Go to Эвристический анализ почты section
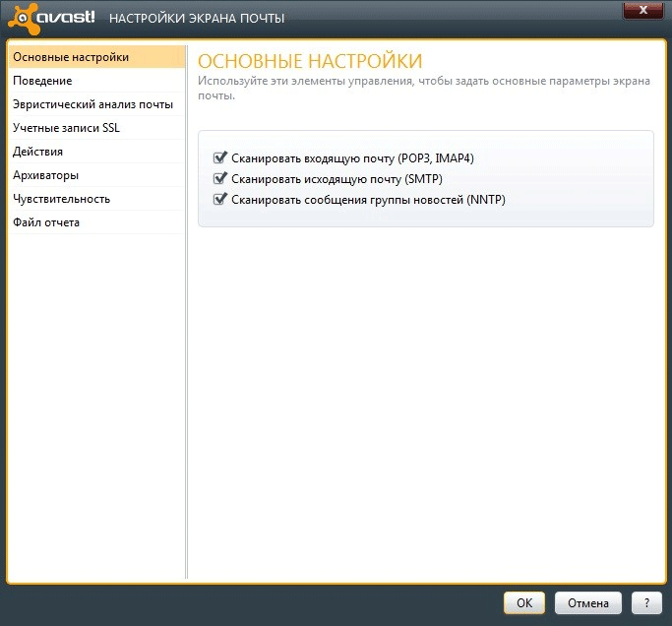The image size is (672, 626). coord(92,104)
